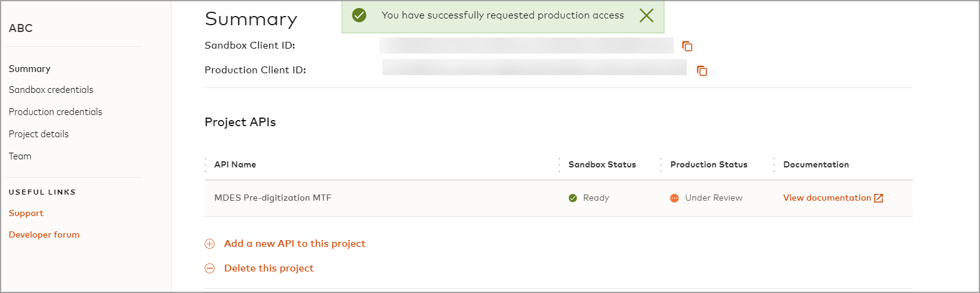Viewport: 980px width, 293px height.
Task: Open Sandbox credentials in sidebar
Action: coord(51,90)
